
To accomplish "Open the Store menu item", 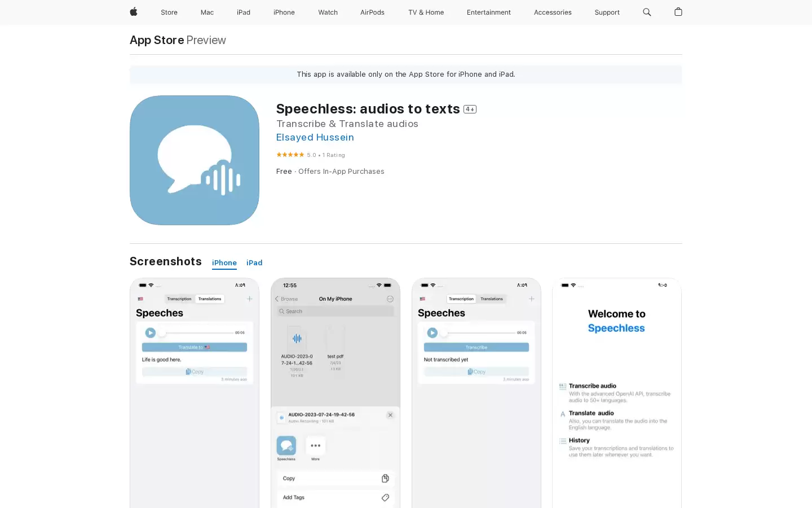I will click(169, 12).
